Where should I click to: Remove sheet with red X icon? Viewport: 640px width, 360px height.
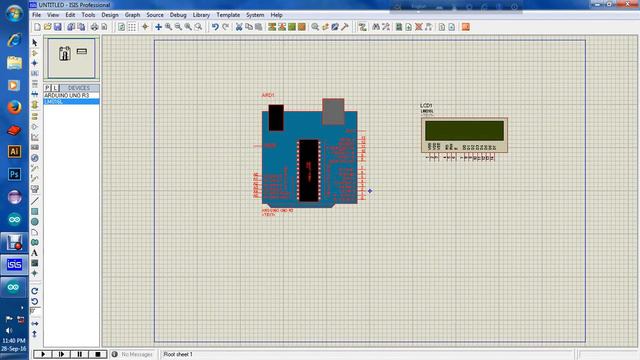(x=418, y=27)
